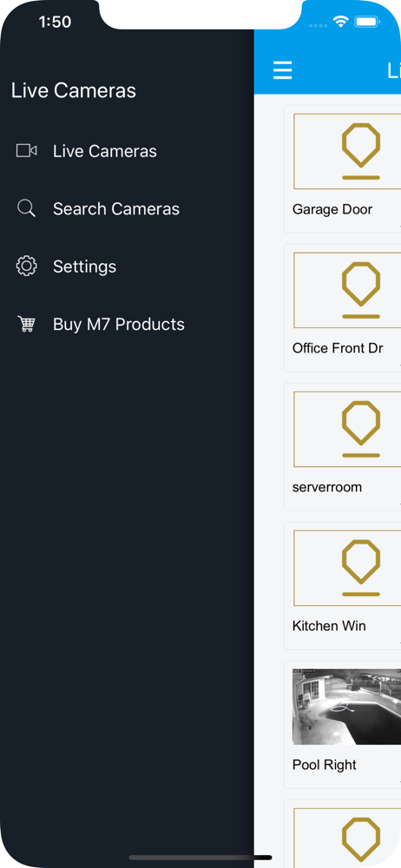Image resolution: width=401 pixels, height=868 pixels.
Task: Open Search Cameras menu item
Action: pos(116,208)
